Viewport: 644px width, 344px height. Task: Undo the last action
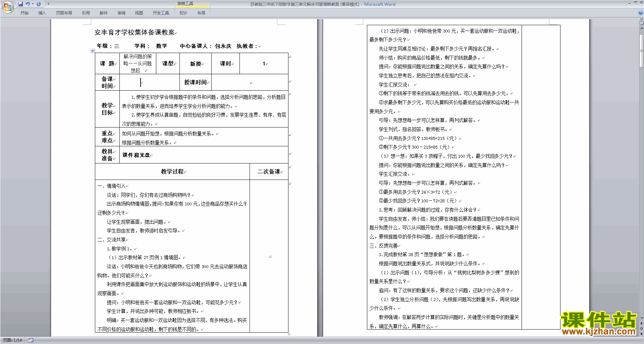pyautogui.click(x=28, y=4)
